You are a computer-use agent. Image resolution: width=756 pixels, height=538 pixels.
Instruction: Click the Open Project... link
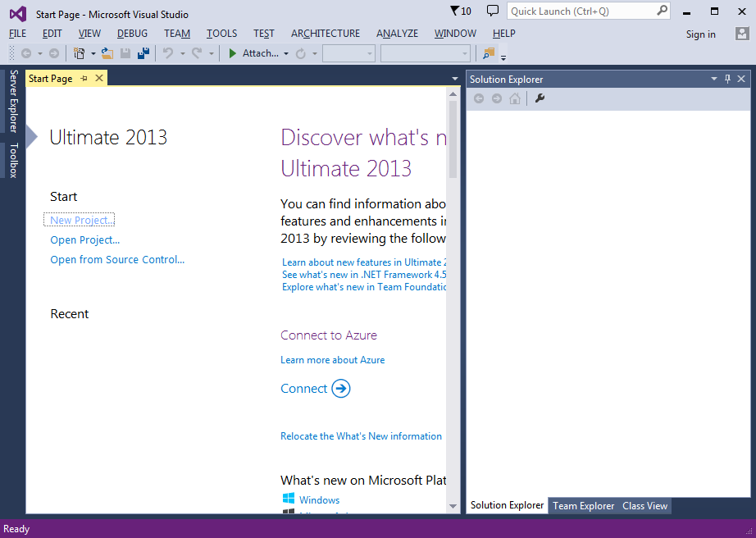84,240
